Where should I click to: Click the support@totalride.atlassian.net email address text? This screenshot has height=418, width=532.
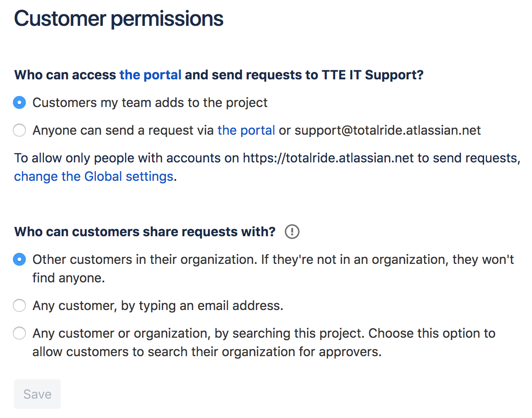[388, 131]
